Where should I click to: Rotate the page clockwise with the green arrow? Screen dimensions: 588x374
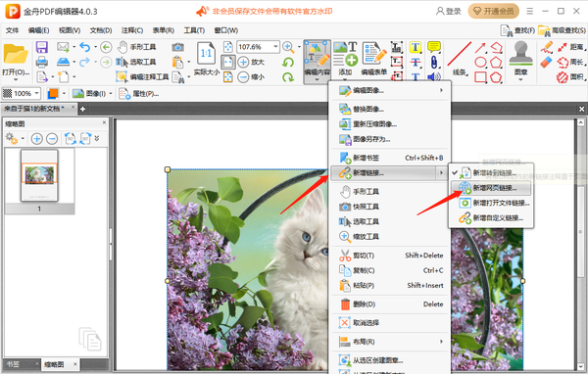click(x=288, y=77)
